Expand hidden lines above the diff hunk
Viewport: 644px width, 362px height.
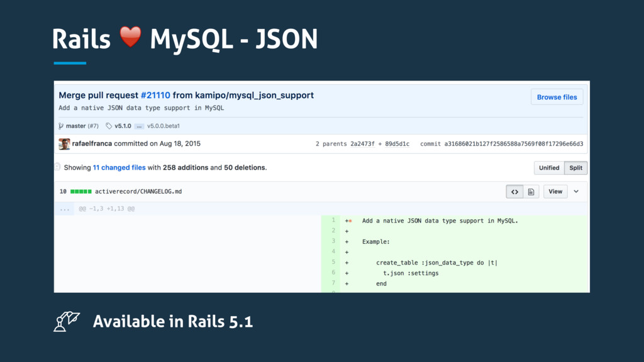65,209
